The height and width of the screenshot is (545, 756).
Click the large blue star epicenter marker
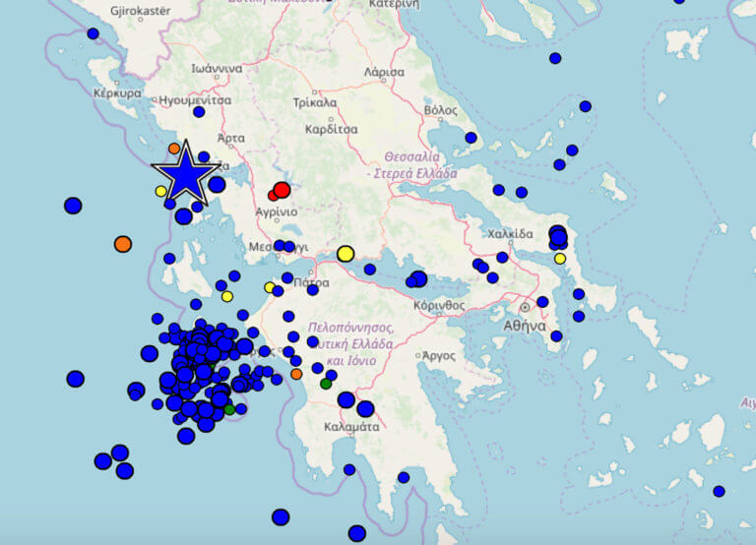point(185,174)
